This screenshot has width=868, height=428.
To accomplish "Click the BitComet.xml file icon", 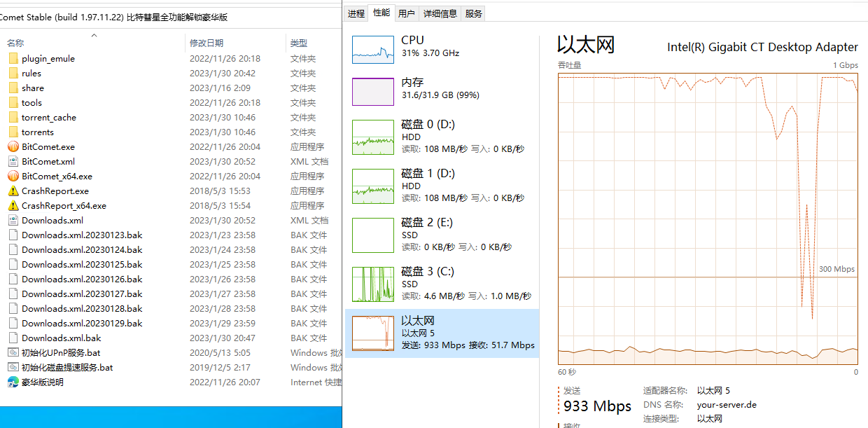I will click(x=13, y=162).
